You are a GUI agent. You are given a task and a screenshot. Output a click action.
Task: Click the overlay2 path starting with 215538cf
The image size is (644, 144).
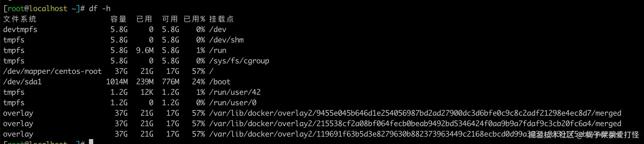415,124
